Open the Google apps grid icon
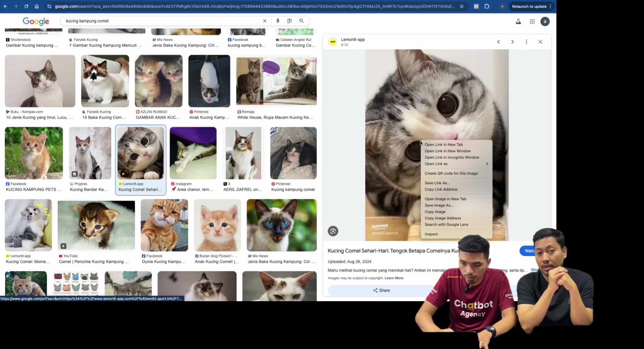This screenshot has height=349, width=644. (532, 22)
